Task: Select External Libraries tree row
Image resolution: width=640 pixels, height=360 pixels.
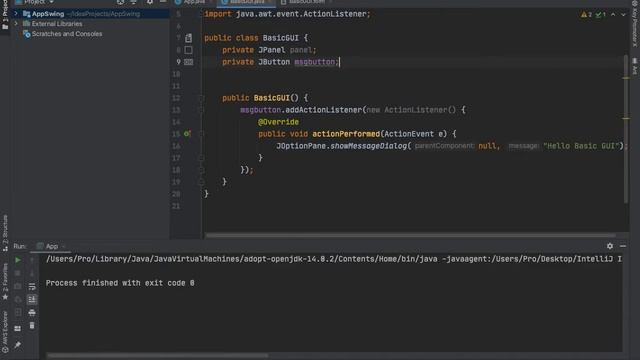Action: click(57, 24)
